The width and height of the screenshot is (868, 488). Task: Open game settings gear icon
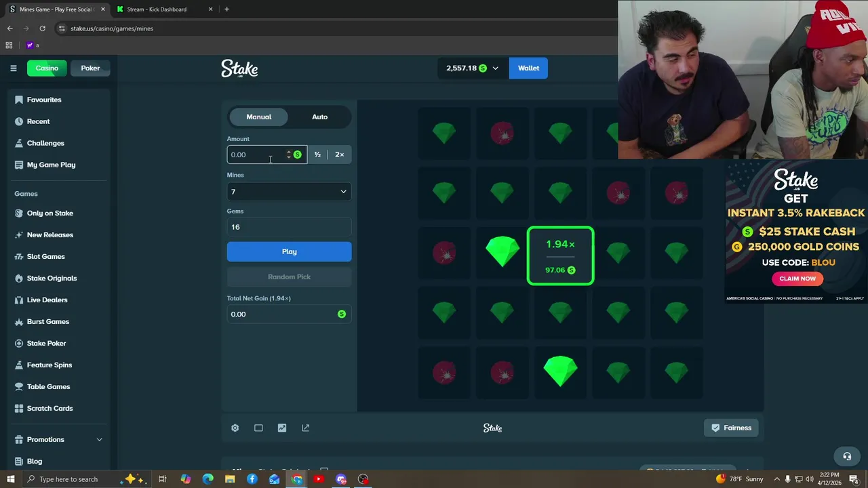point(235,428)
